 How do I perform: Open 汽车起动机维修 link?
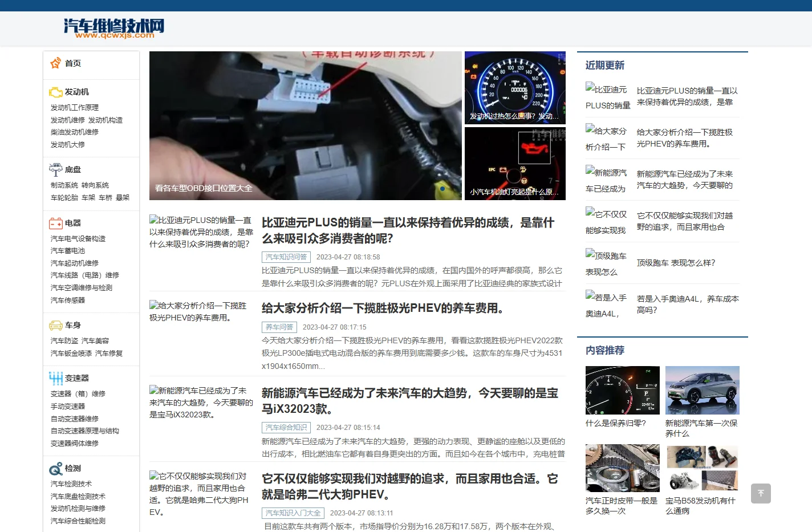(75, 263)
